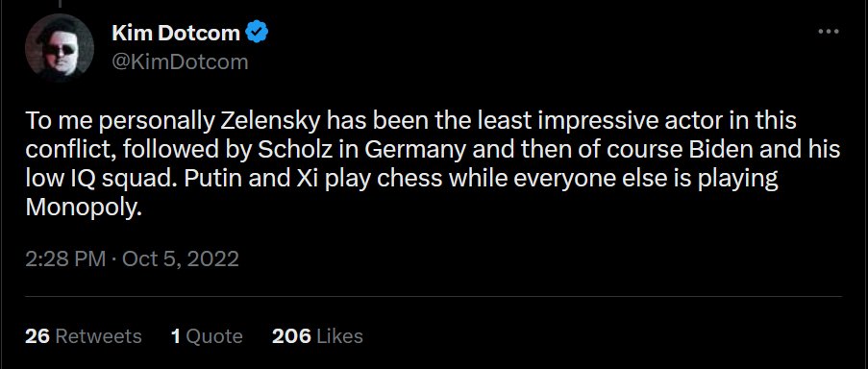Screen dimensions: 868x369
Task: Click the blue verified checkmark badge
Action: (x=257, y=34)
